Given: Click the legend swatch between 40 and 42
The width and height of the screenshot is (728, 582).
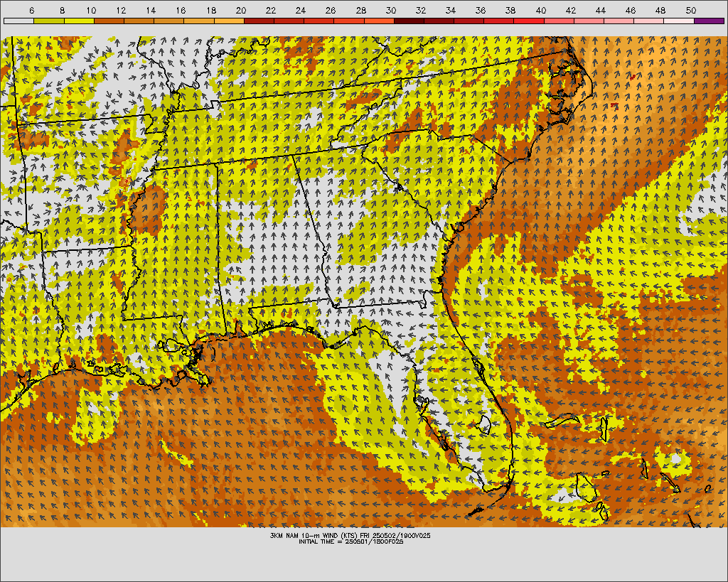Looking at the screenshot, I should (x=559, y=21).
